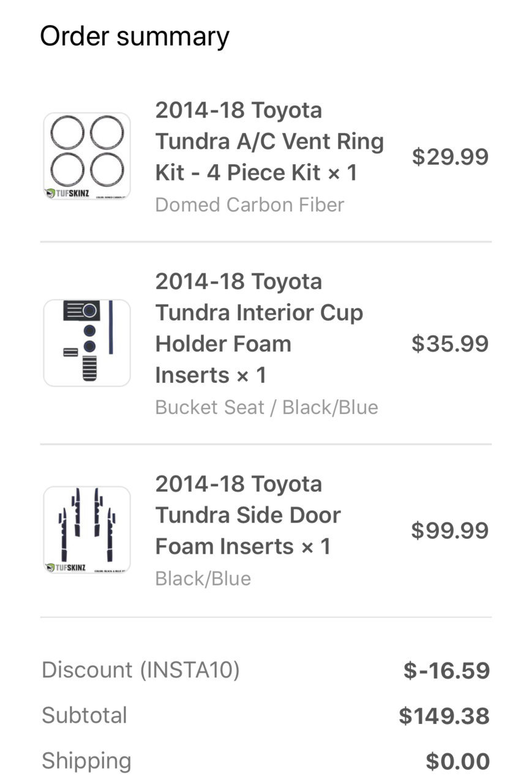The height and width of the screenshot is (784, 532).
Task: Open the Side Door Foam Inserts thumbnail
Action: point(87,530)
